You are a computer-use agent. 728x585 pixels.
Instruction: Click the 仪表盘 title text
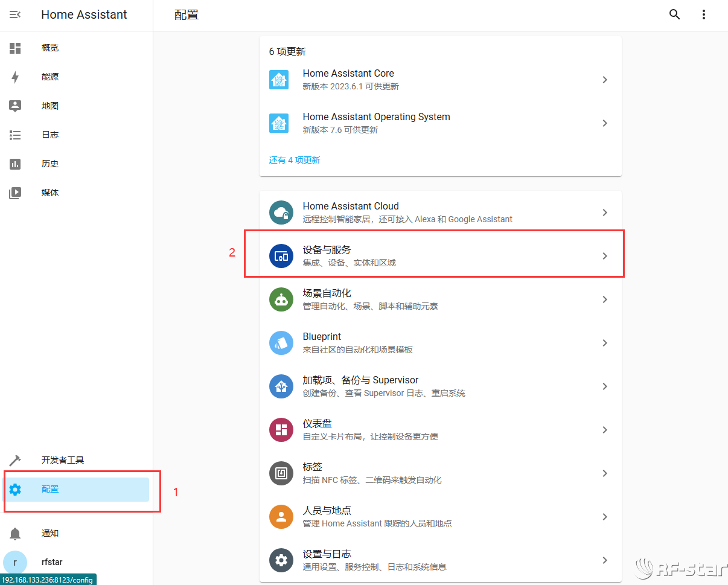point(317,424)
